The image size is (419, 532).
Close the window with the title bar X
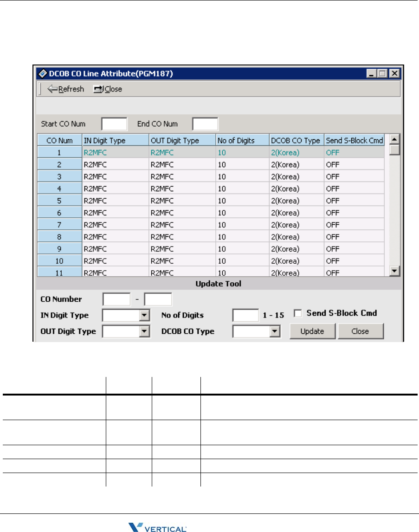[394, 73]
